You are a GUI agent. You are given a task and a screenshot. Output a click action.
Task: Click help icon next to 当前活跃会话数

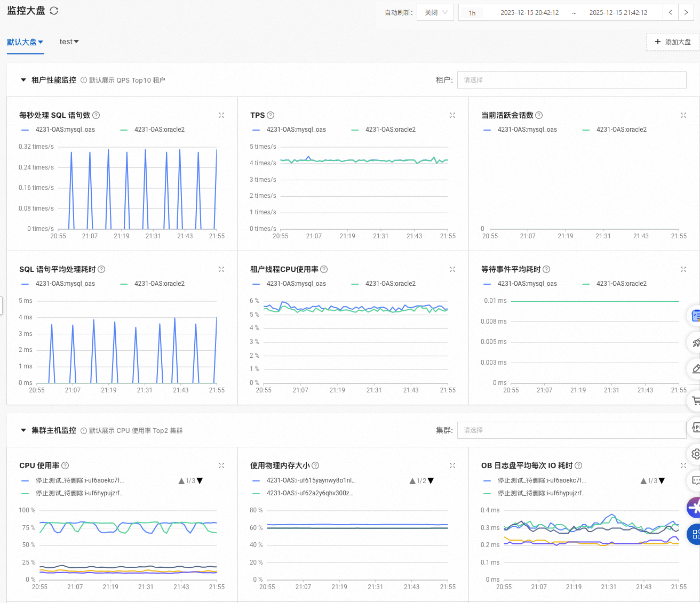pyautogui.click(x=539, y=115)
